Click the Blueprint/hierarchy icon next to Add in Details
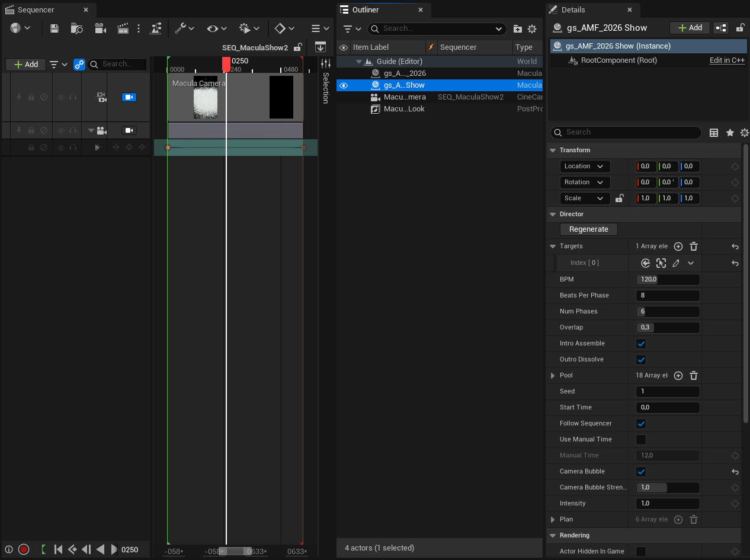 point(721,28)
